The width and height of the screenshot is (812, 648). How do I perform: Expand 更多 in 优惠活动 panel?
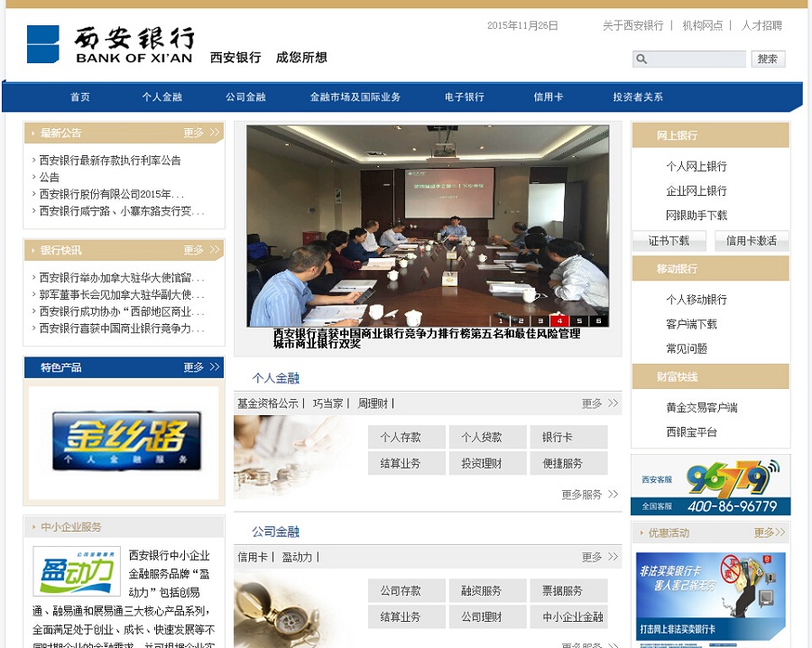770,532
